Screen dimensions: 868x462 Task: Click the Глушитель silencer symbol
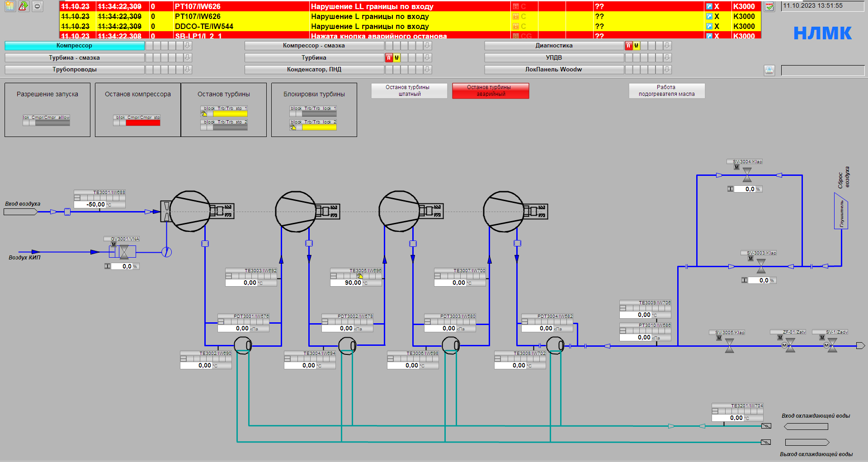coord(841,211)
